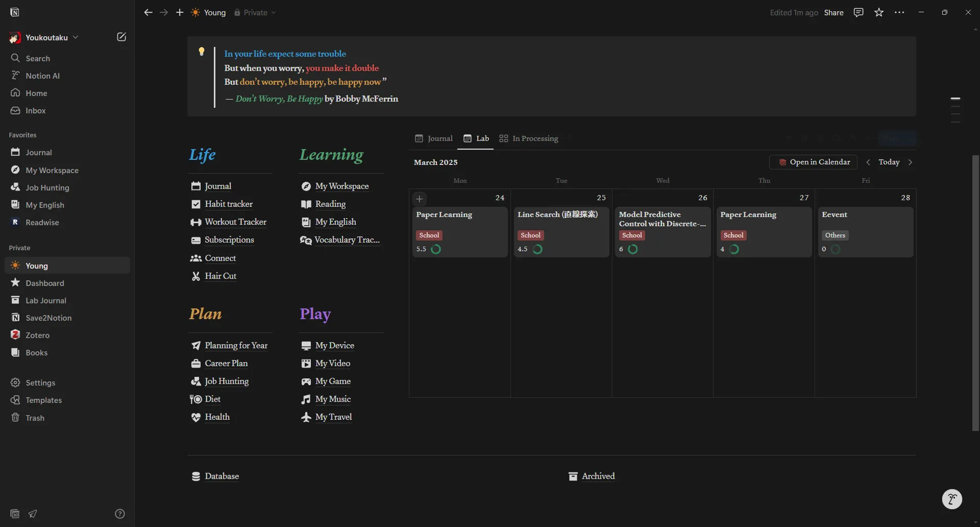The height and width of the screenshot is (527, 980).
Task: Star this page as a favorite
Action: click(x=879, y=13)
